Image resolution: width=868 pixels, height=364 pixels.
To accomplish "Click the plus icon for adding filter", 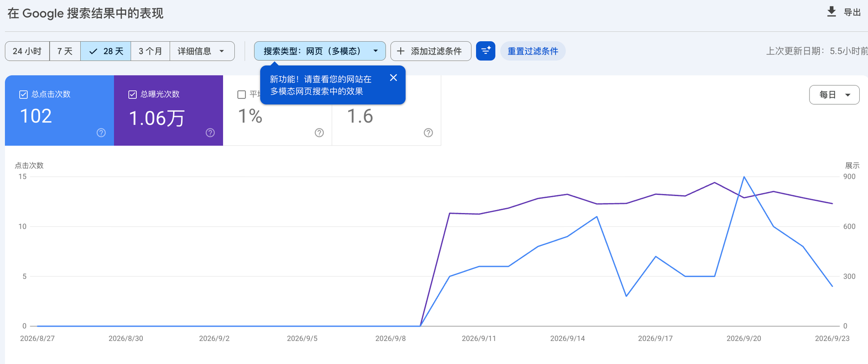I will coord(401,51).
